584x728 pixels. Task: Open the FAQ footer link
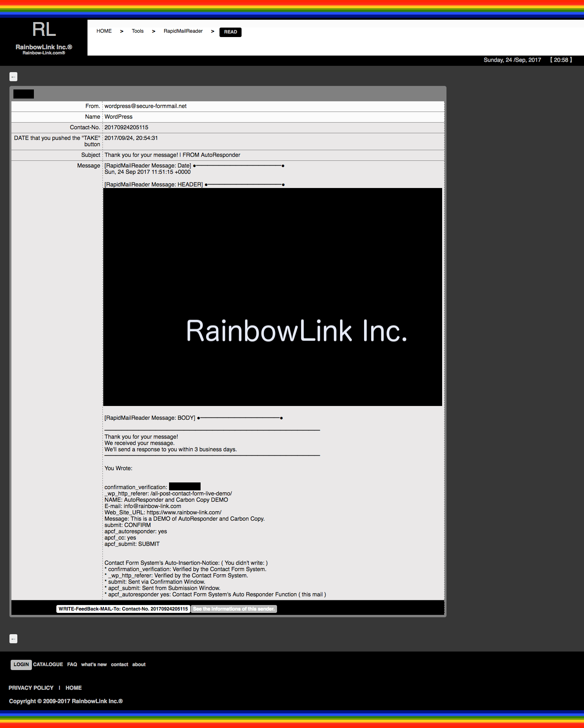[72, 665]
